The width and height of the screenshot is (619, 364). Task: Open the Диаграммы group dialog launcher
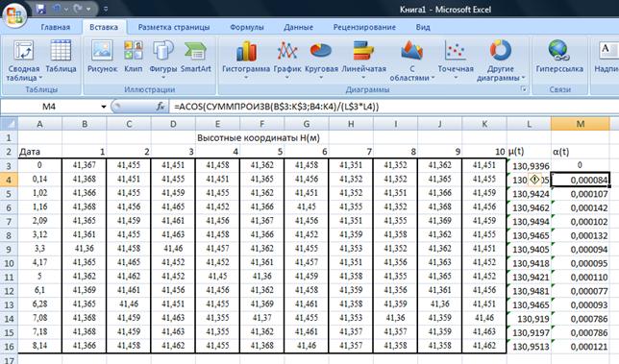tap(524, 89)
